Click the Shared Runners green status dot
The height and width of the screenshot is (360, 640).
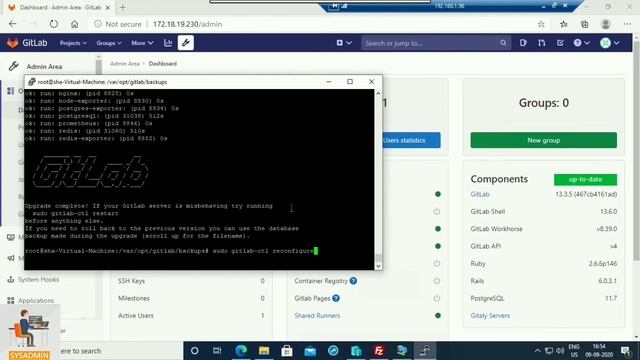(x=438, y=316)
